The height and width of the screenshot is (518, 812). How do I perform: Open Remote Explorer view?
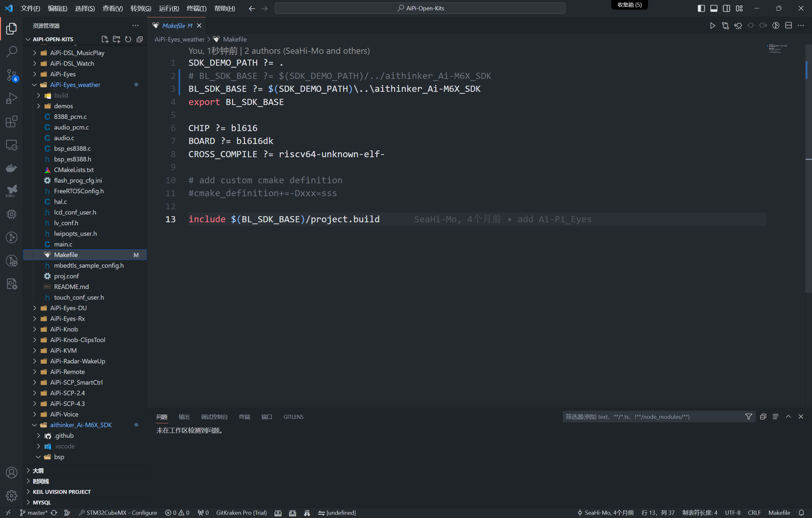click(x=12, y=145)
